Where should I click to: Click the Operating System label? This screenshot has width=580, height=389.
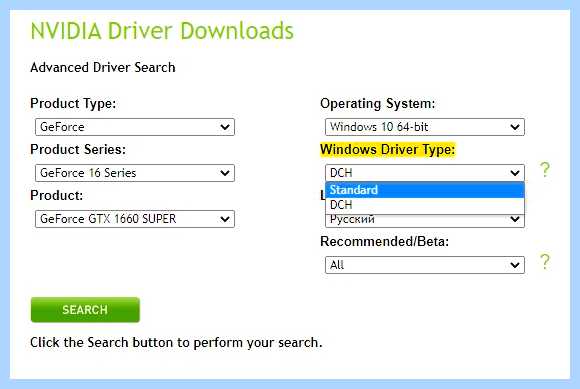coord(378,104)
